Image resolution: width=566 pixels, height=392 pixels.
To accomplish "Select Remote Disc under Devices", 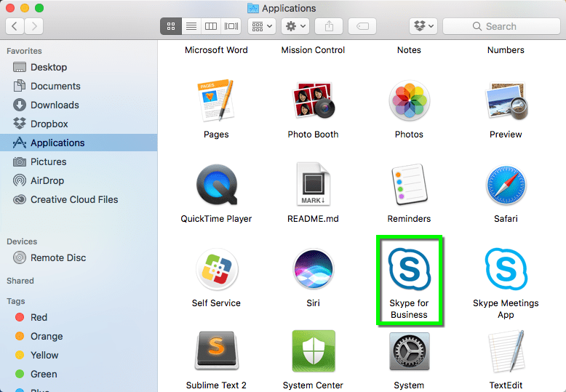I will click(x=79, y=257).
